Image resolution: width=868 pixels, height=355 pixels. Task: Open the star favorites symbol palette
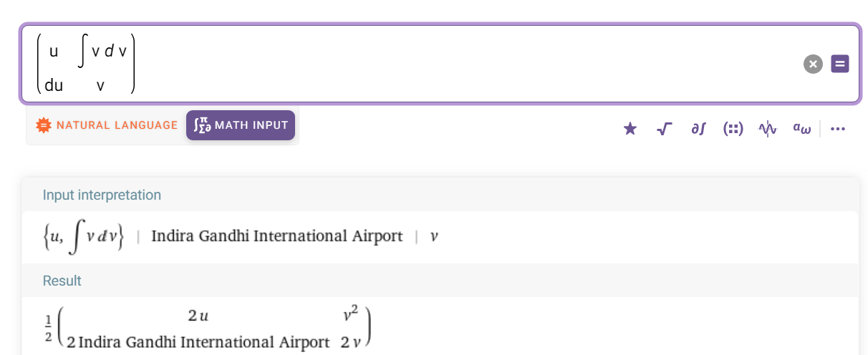(630, 129)
